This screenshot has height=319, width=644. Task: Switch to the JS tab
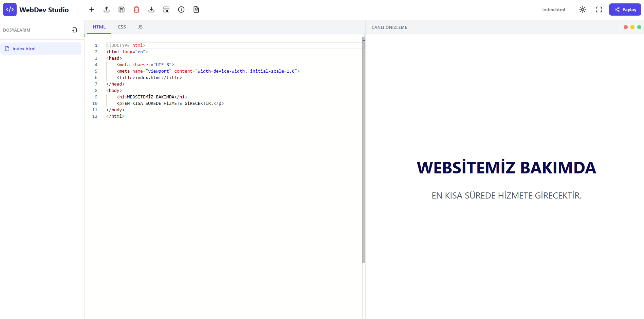pos(140,27)
